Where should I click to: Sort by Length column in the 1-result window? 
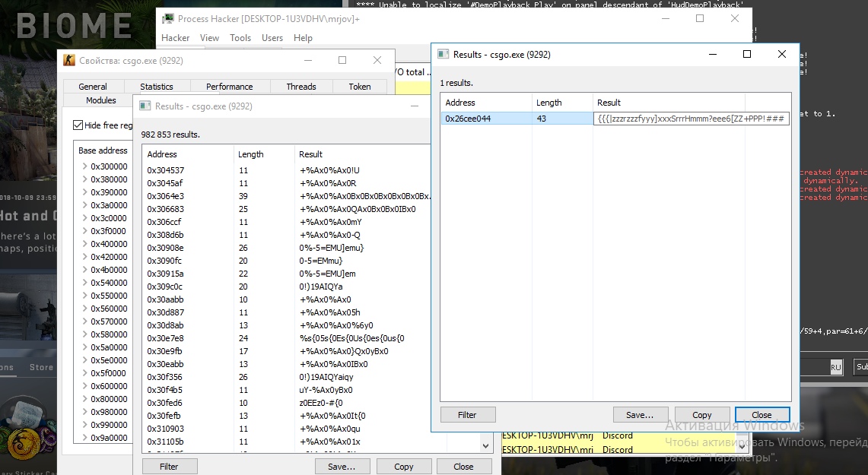click(x=549, y=103)
